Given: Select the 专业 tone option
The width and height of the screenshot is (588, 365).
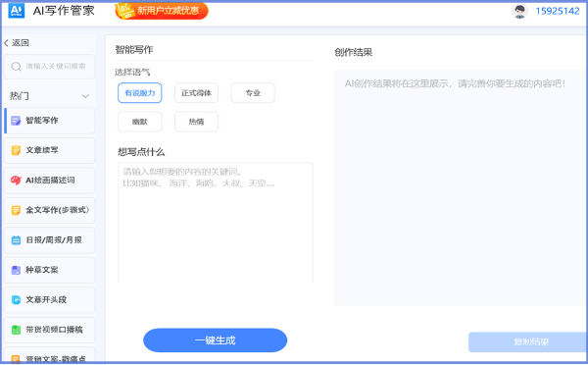Looking at the screenshot, I should [x=253, y=93].
